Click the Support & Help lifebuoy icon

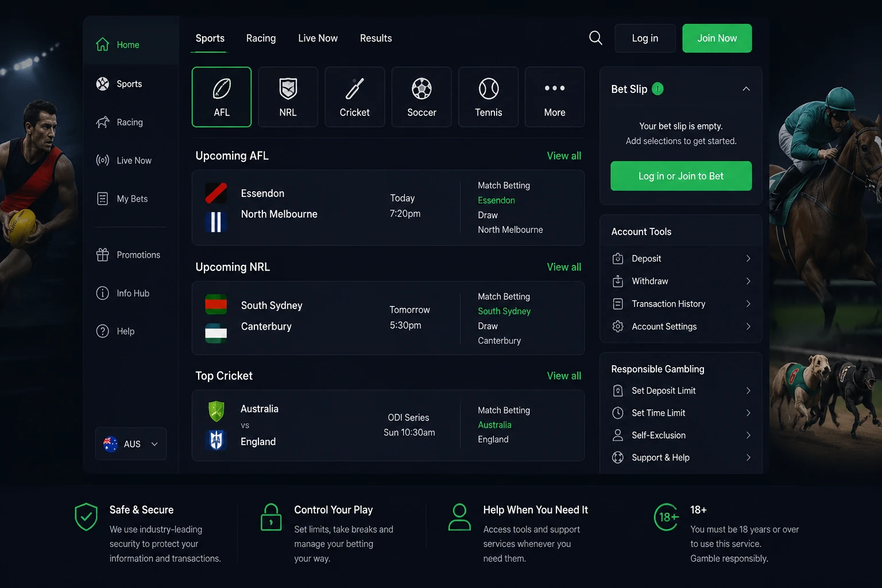pyautogui.click(x=618, y=458)
